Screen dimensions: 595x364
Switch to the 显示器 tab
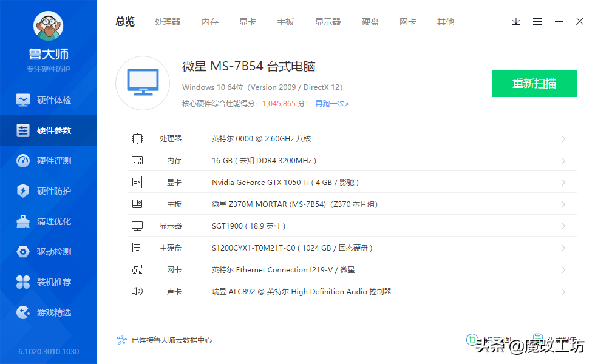pos(328,22)
